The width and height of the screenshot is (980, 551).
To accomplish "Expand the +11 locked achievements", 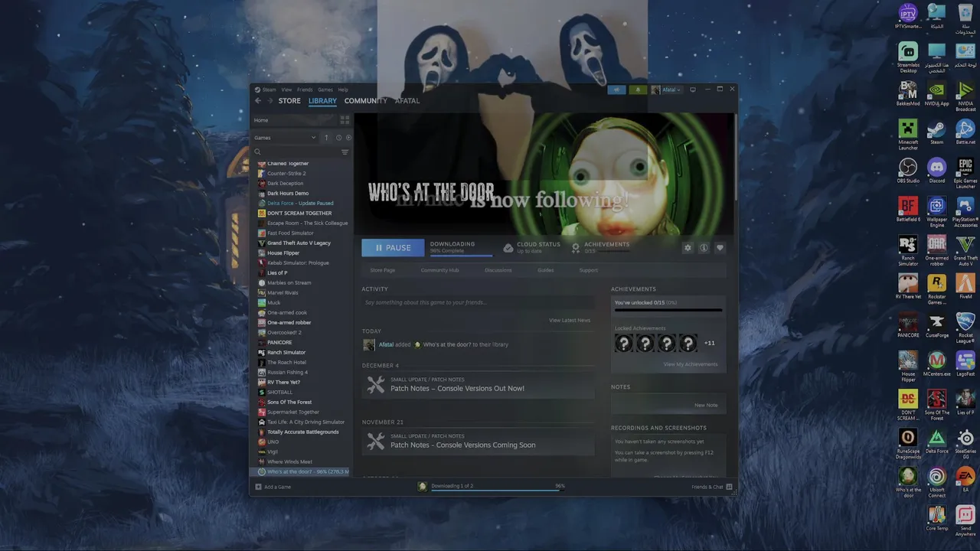I will pos(710,344).
